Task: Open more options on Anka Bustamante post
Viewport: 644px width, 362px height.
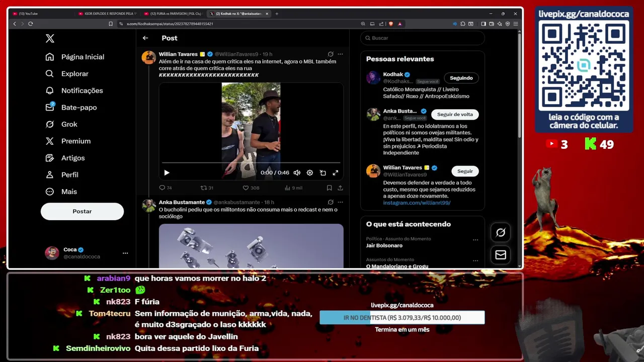Action: (x=340, y=202)
